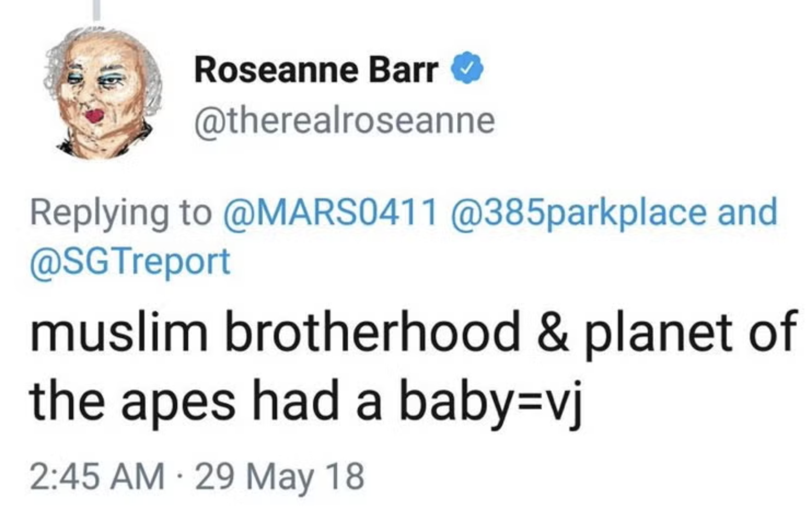Open the @SGTreport mention
The height and width of the screenshot is (510, 812).
point(130,261)
